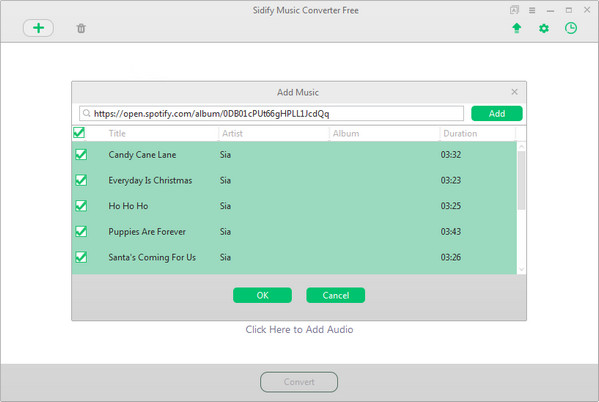Uncheck the Ho Ho Ho track
This screenshot has height=402, width=599.
coord(81,206)
